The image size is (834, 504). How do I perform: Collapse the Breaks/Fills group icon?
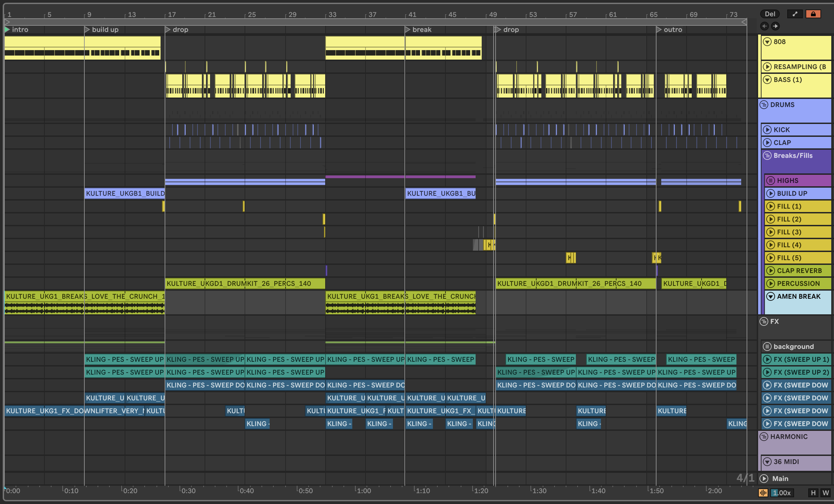pos(767,156)
